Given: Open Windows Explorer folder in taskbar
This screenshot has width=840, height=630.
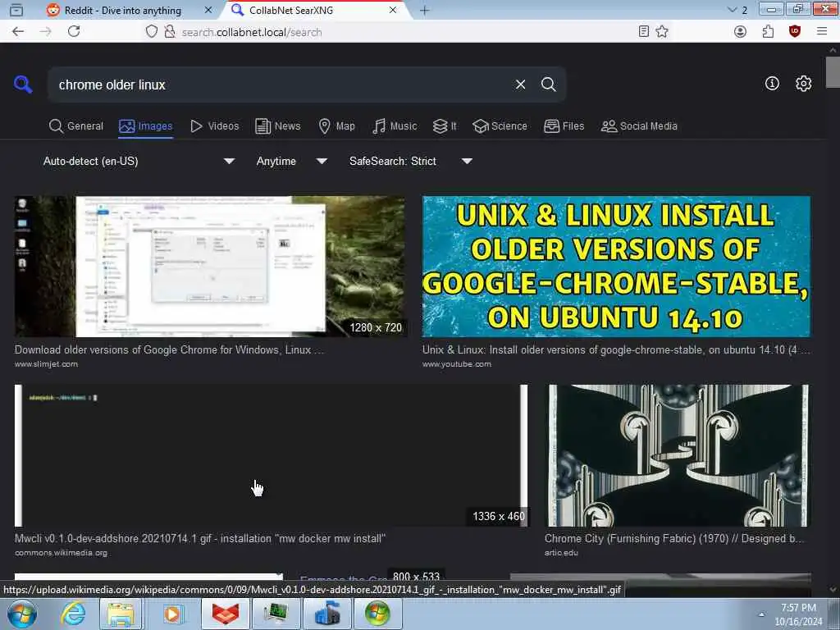Looking at the screenshot, I should [x=121, y=614].
